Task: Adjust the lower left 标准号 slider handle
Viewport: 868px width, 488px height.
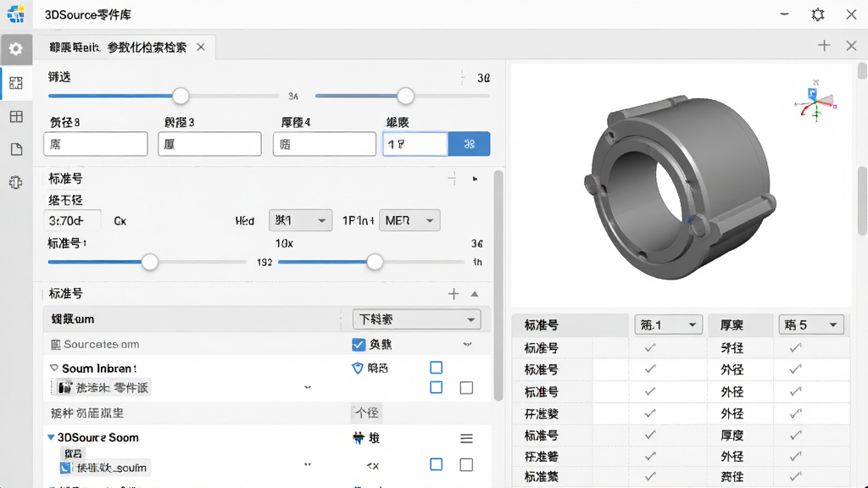Action: pyautogui.click(x=149, y=262)
